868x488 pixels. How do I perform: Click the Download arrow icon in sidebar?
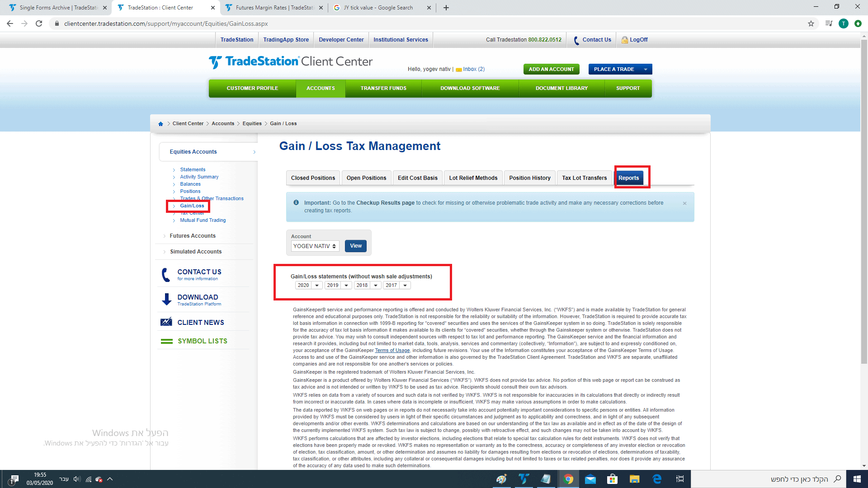click(x=166, y=300)
